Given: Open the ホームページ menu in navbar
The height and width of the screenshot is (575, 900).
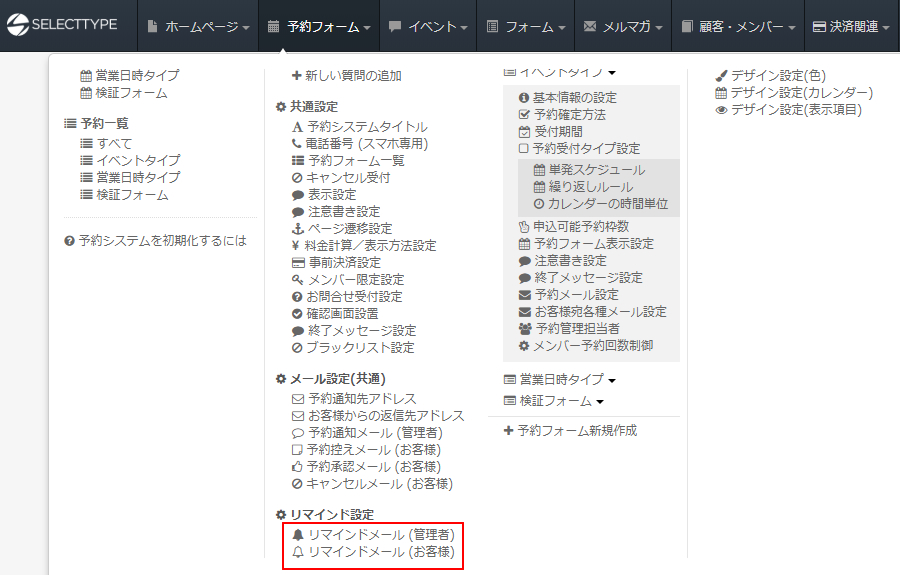Looking at the screenshot, I should (x=198, y=27).
